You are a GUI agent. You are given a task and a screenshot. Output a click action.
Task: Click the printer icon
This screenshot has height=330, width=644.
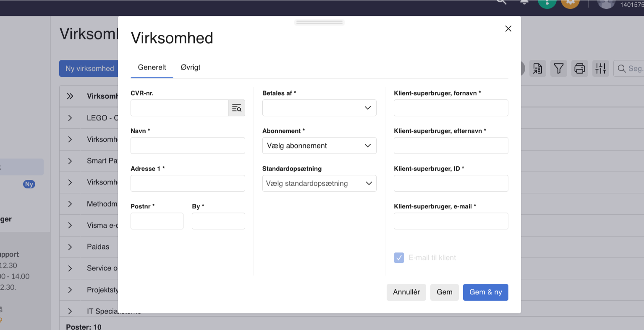tap(579, 68)
